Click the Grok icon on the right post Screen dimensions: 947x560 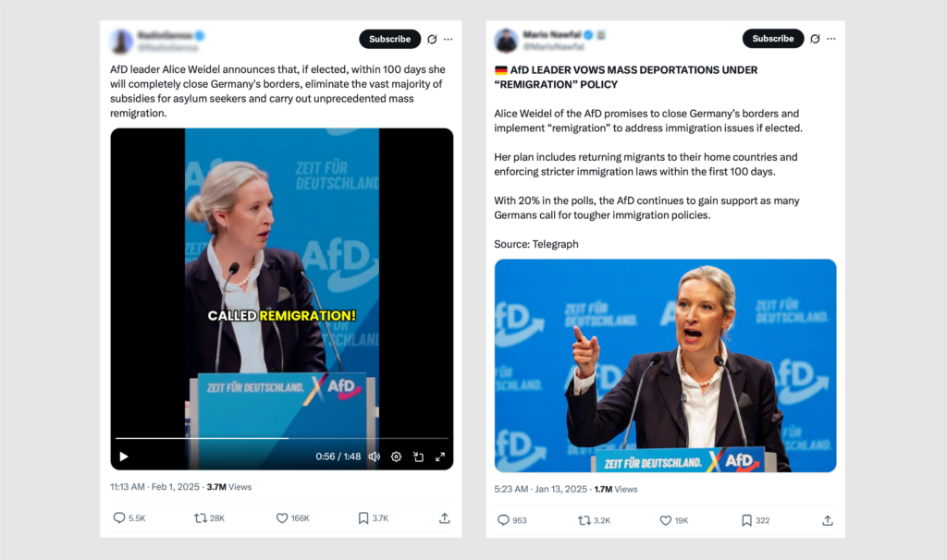coord(815,39)
